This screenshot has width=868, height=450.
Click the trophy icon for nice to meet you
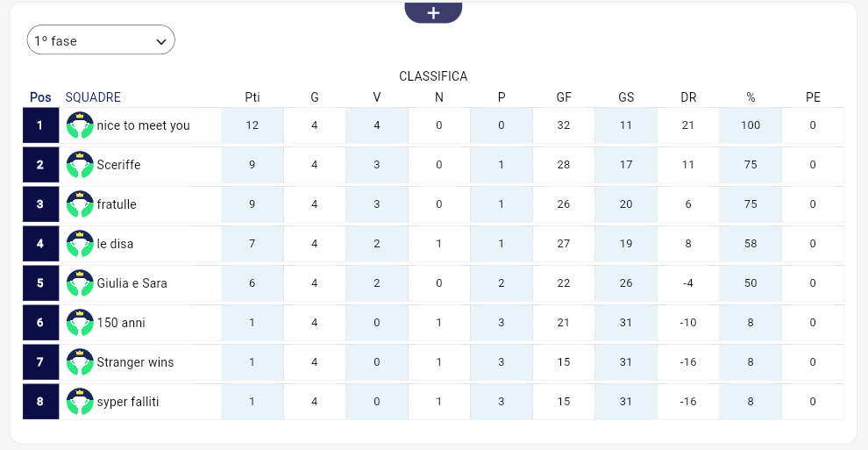click(80, 125)
